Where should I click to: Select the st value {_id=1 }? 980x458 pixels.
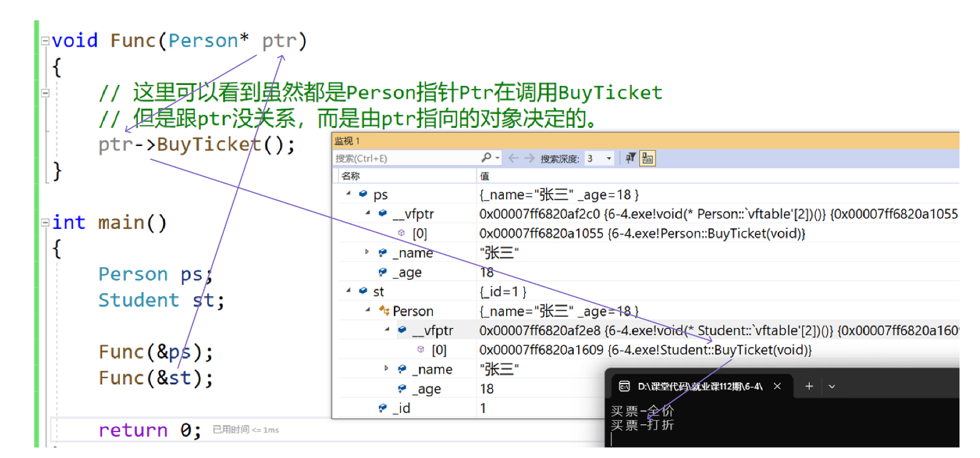click(503, 292)
